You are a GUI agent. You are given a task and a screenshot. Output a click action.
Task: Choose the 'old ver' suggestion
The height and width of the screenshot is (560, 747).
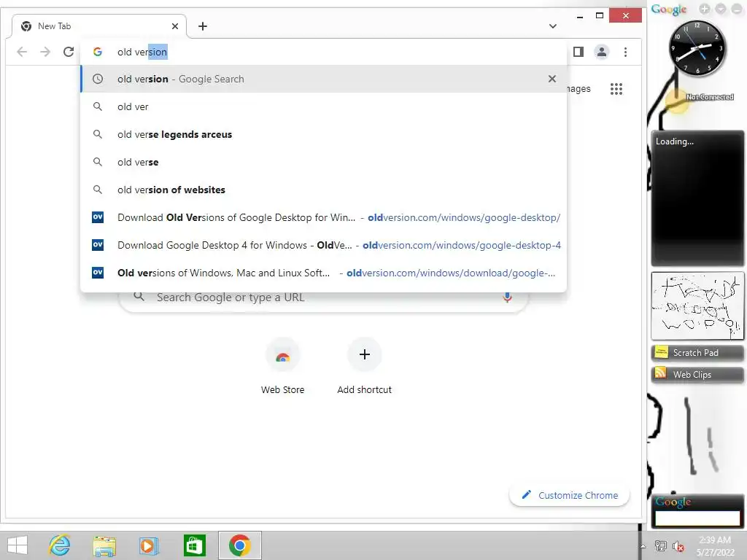323,106
